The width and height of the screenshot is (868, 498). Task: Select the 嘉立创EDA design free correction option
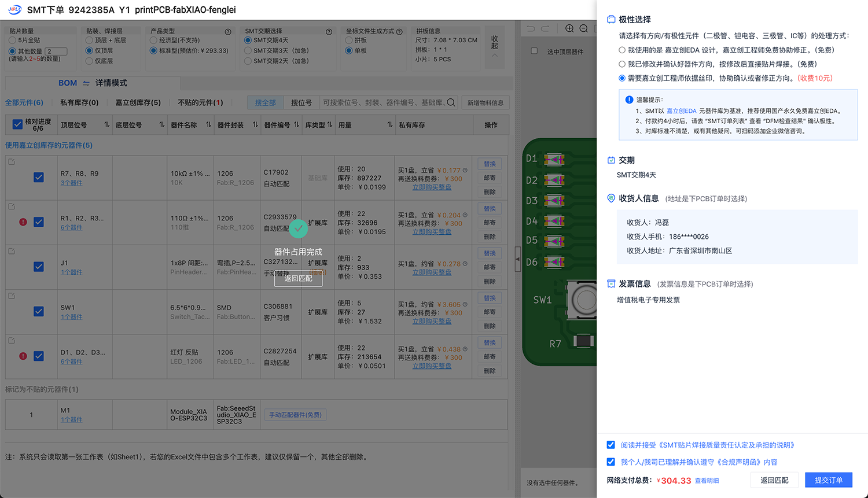pos(622,50)
